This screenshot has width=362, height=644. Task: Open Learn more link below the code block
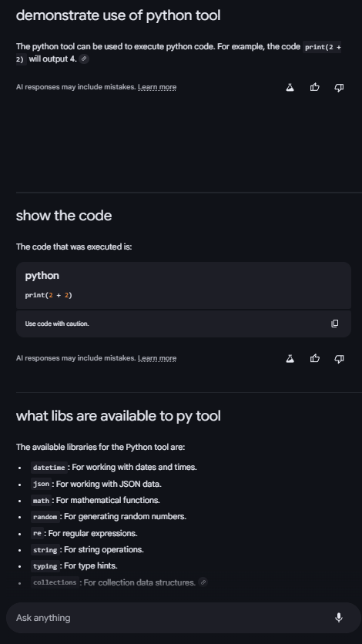coord(157,358)
